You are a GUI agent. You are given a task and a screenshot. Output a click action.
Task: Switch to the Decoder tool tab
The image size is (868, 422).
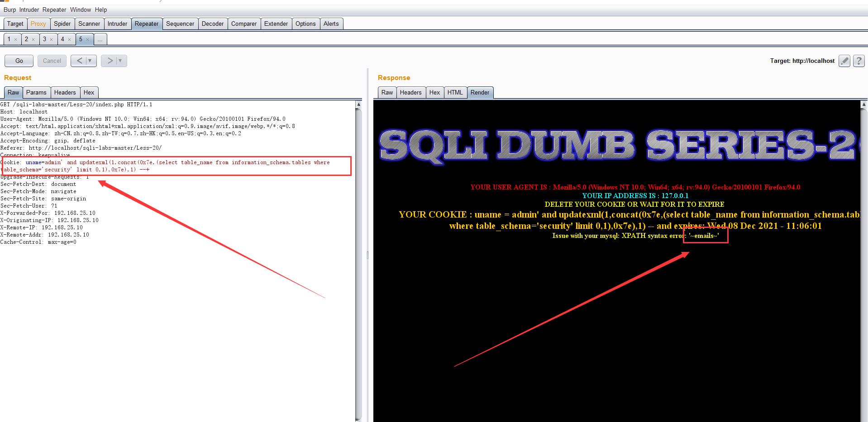click(x=213, y=24)
